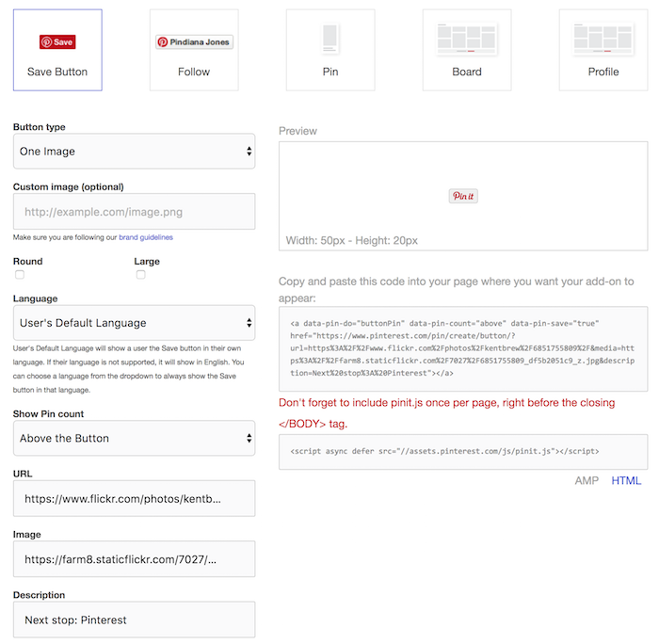Select the Pin widget card

(x=330, y=50)
